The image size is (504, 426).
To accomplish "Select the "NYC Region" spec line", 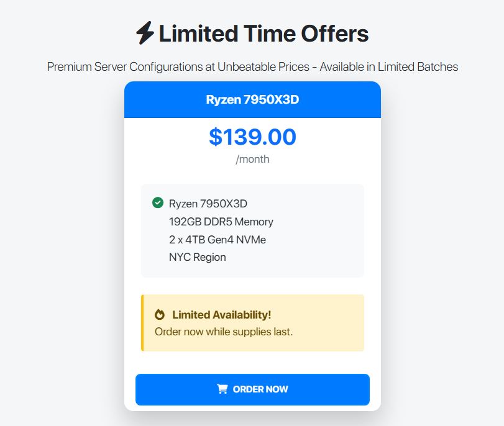I will 197,257.
